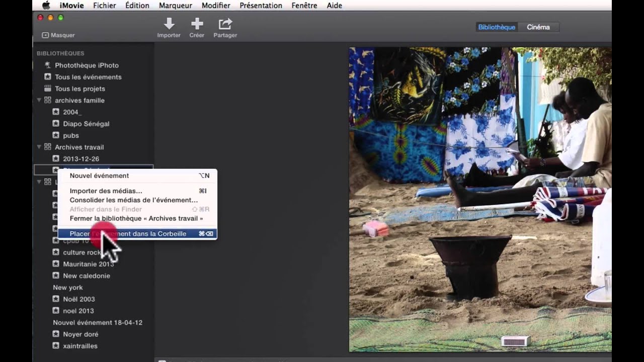Switch to Bibliothèque view
Screen dimensions: 644x362
click(497, 27)
